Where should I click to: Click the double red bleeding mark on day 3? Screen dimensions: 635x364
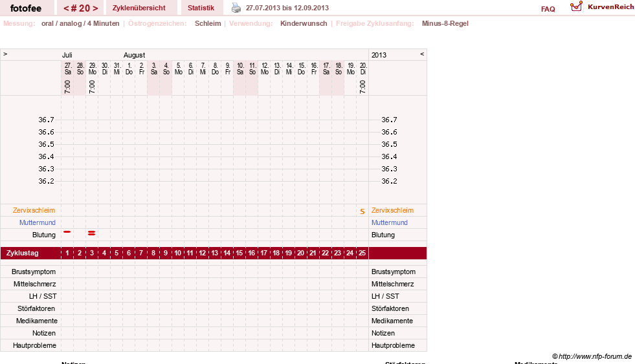click(91, 233)
